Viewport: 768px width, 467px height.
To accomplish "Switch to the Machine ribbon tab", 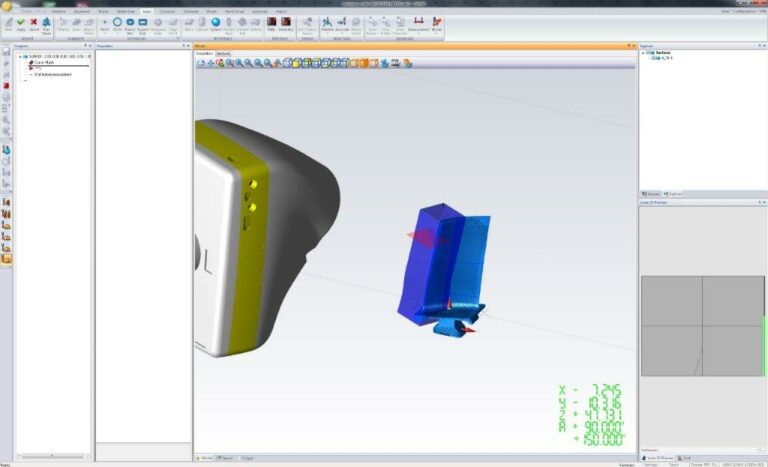I will tap(58, 11).
